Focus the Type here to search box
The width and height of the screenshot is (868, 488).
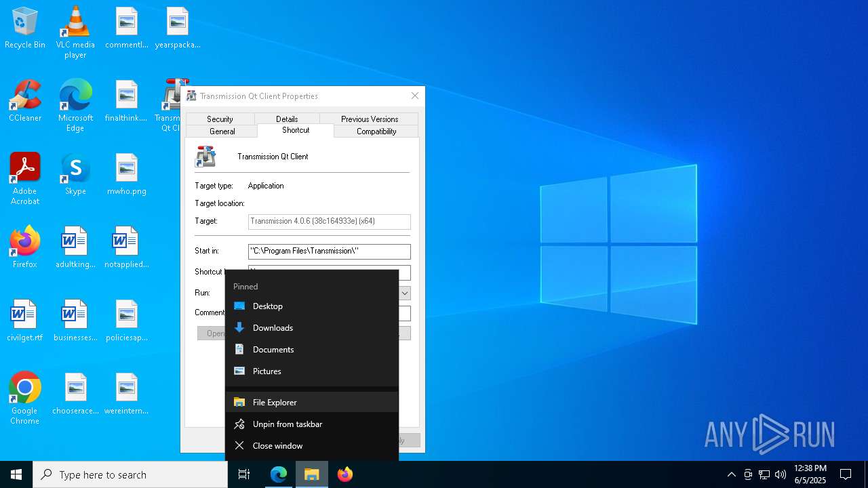[x=130, y=474]
